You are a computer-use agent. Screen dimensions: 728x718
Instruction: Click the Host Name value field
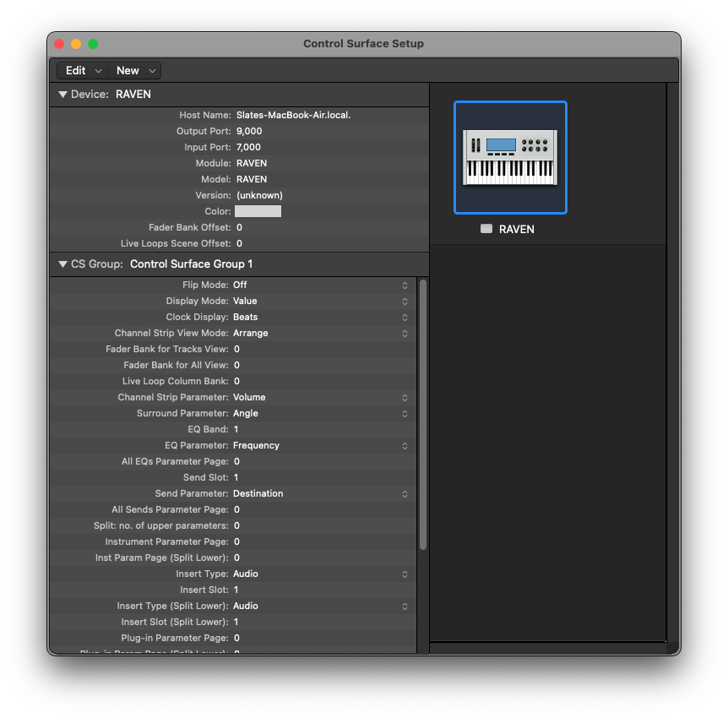click(293, 115)
